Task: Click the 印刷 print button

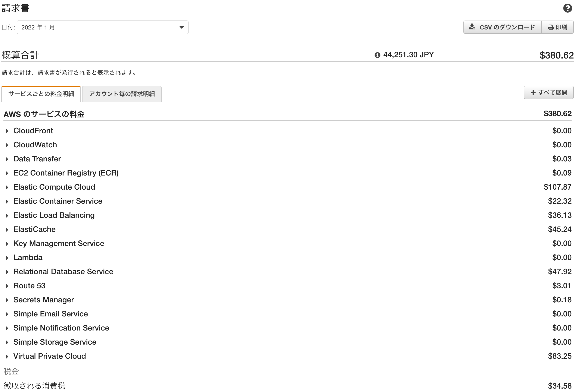Action: (557, 27)
